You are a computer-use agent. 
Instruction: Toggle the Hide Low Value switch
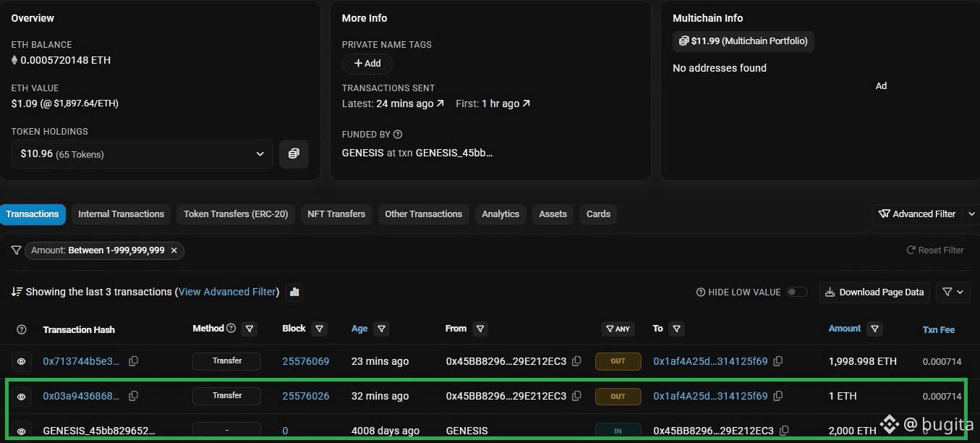[x=797, y=292]
